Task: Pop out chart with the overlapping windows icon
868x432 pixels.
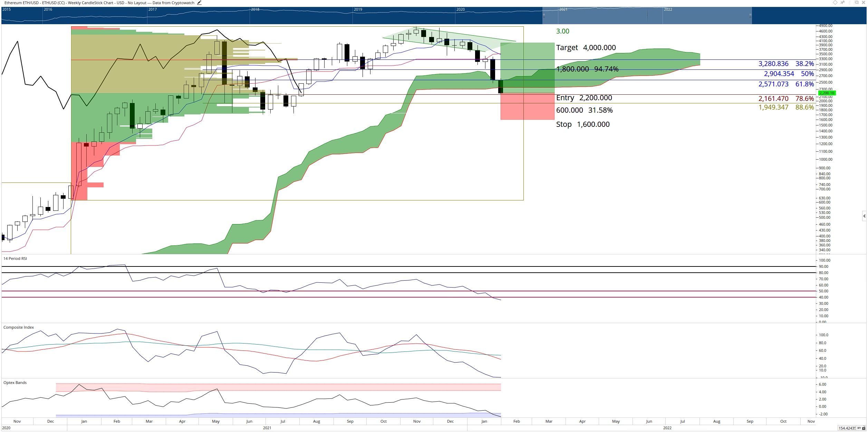Action: click(857, 2)
